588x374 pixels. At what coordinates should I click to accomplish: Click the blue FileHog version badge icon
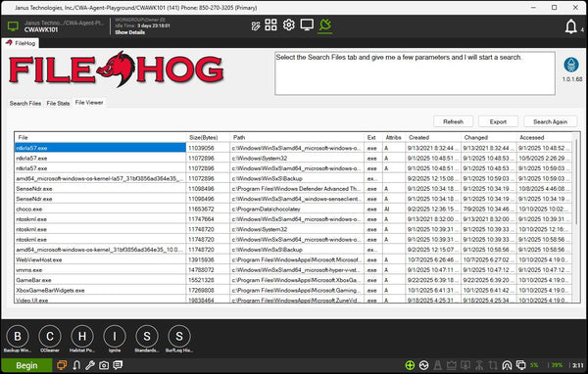571,65
